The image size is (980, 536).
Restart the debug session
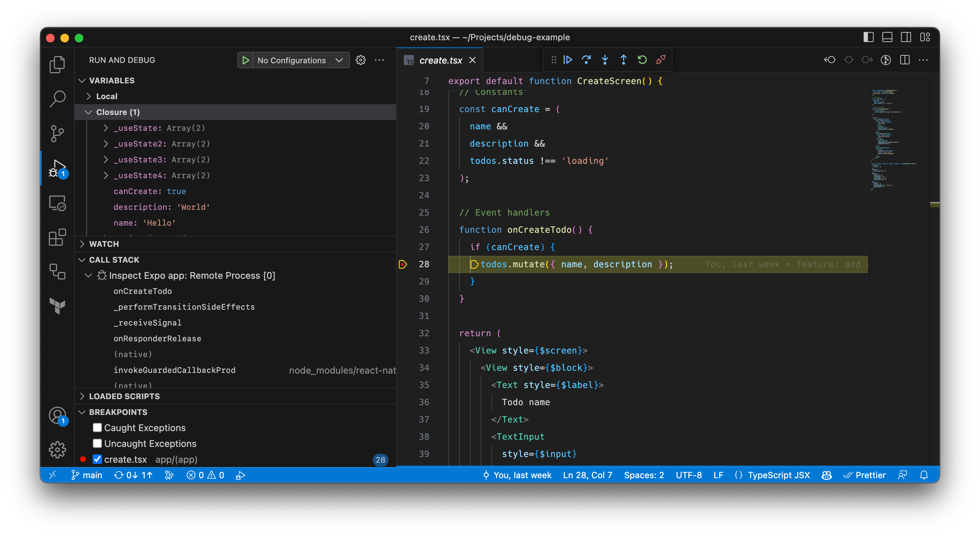[642, 60]
